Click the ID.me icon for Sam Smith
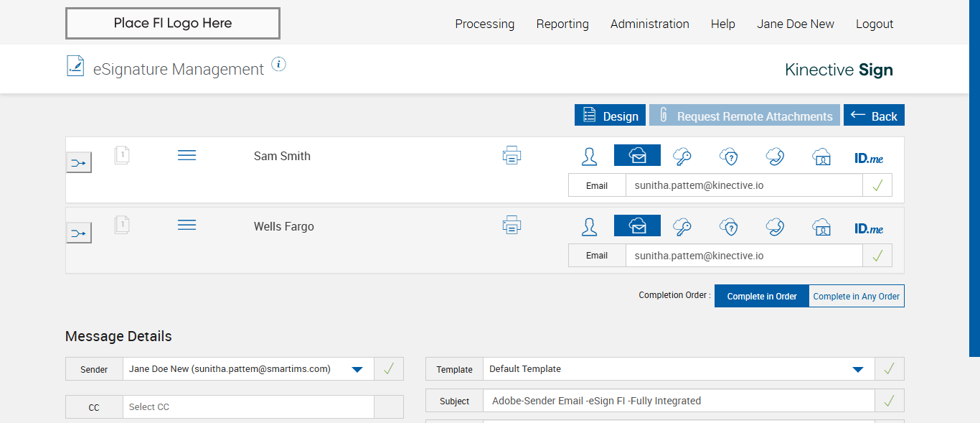The height and width of the screenshot is (423, 980). click(869, 158)
